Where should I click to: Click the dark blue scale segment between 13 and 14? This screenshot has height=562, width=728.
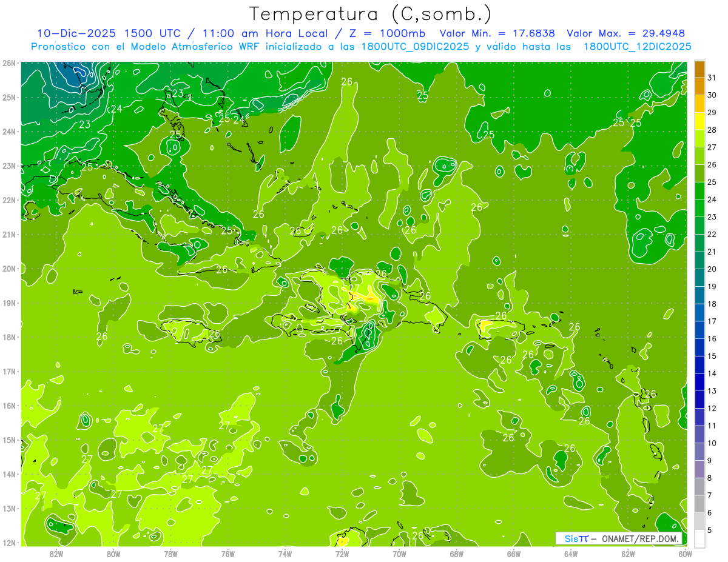(x=699, y=382)
